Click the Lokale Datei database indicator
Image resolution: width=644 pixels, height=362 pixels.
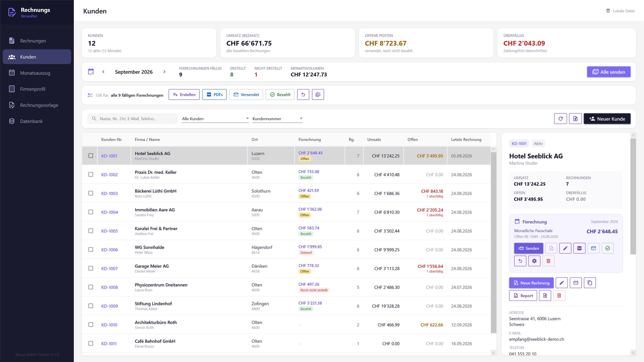click(620, 11)
